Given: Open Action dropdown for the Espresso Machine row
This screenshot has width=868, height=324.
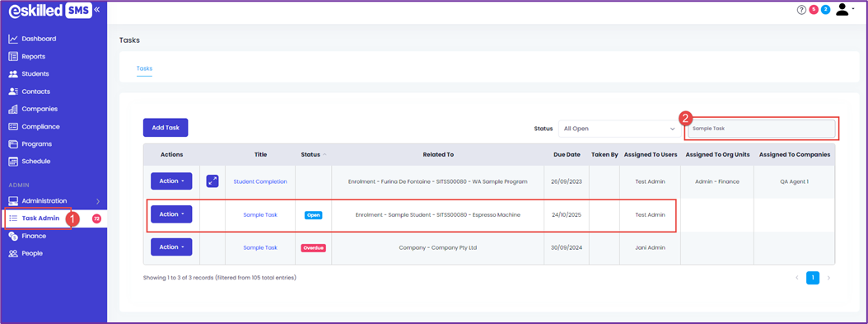Looking at the screenshot, I should pyautogui.click(x=171, y=214).
